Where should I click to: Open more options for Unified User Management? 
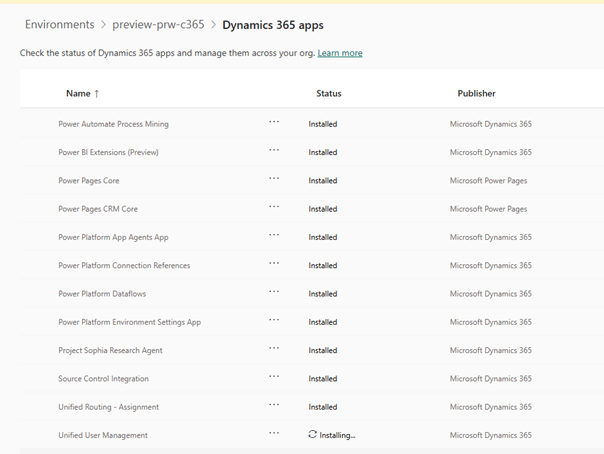[x=274, y=433]
